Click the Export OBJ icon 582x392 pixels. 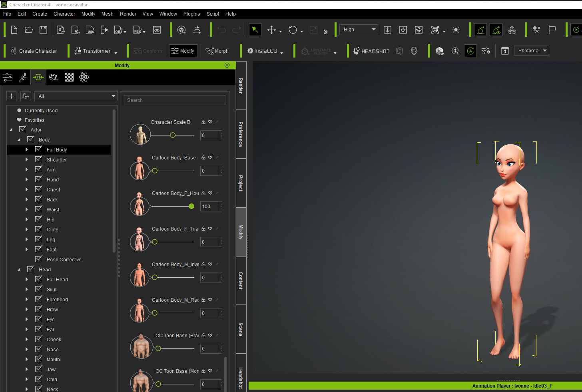tap(119, 30)
